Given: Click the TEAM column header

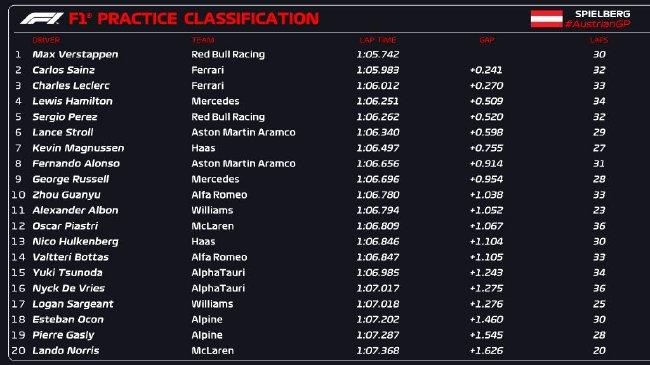Looking at the screenshot, I should point(203,40).
